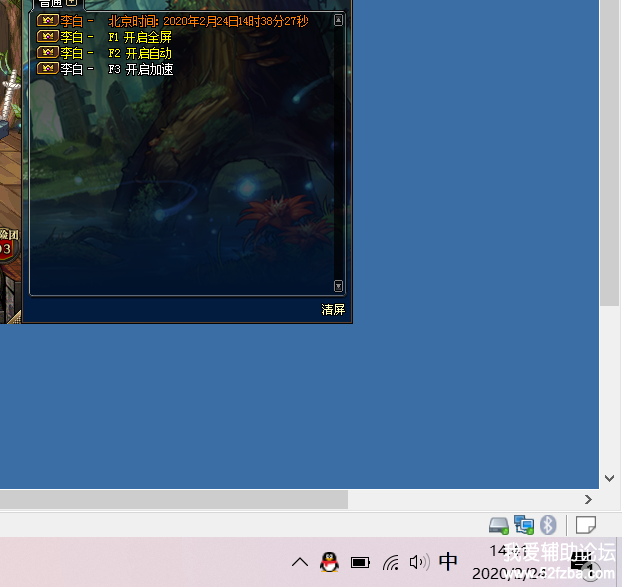
Task: Click the 北京时间 timestamp message text
Action: tap(208, 21)
